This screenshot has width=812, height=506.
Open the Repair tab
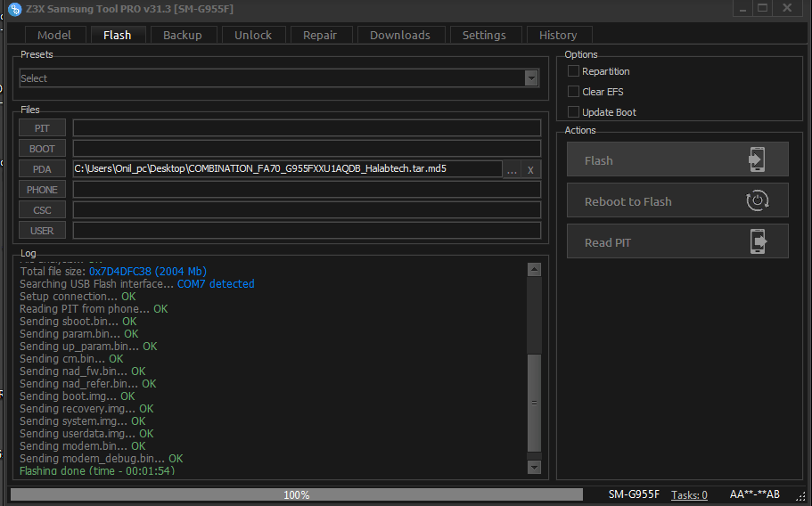[320, 35]
